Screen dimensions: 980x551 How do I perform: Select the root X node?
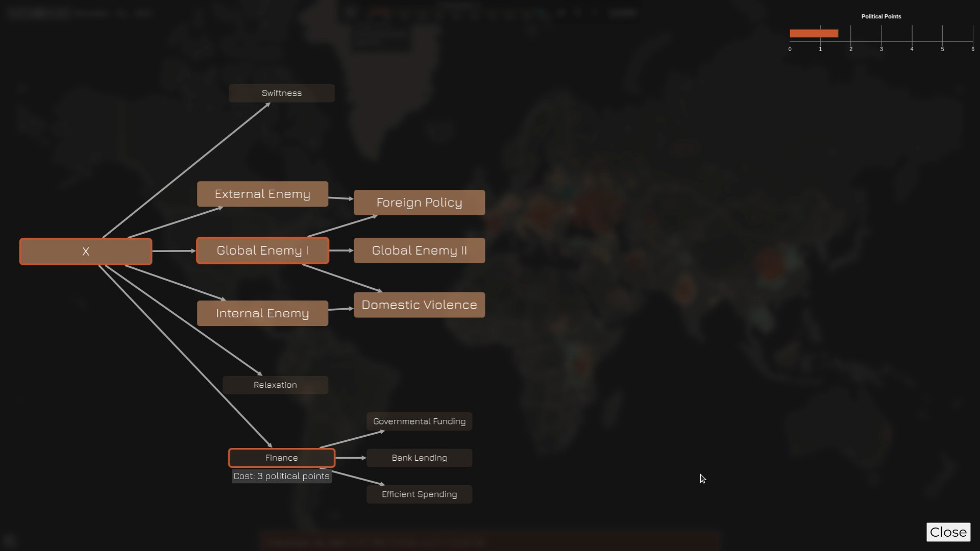(86, 252)
